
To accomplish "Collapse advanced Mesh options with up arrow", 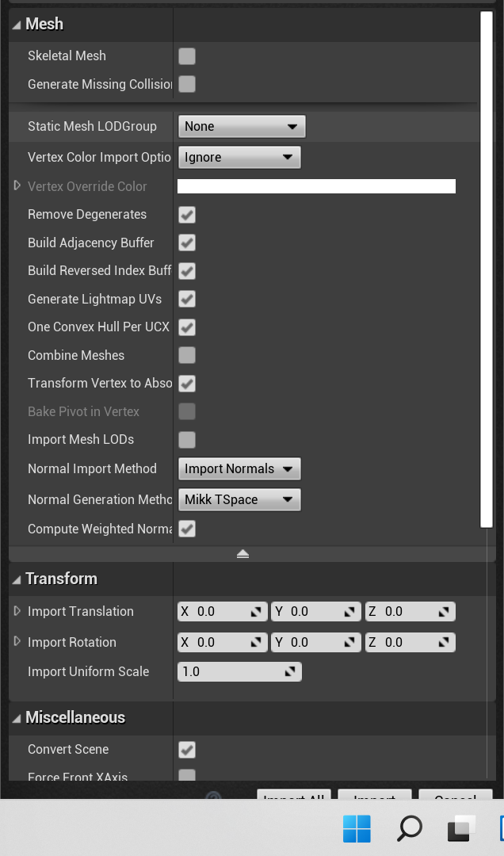I will click(x=242, y=554).
